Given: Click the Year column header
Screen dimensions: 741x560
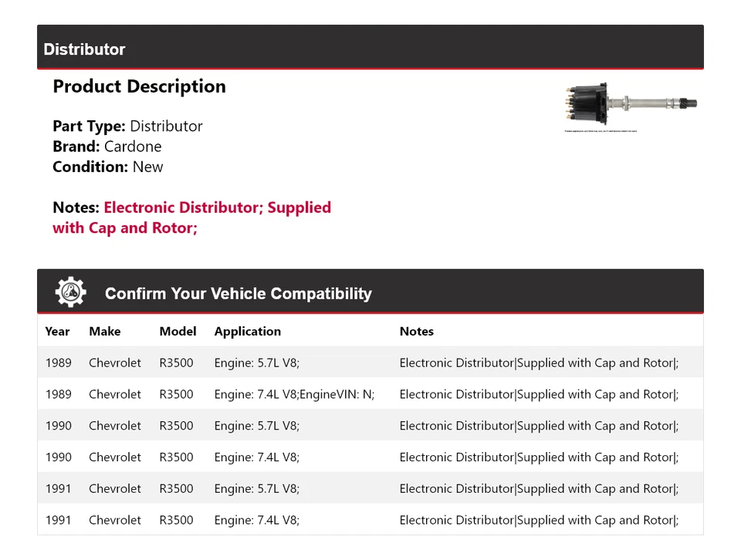Looking at the screenshot, I should tap(57, 332).
